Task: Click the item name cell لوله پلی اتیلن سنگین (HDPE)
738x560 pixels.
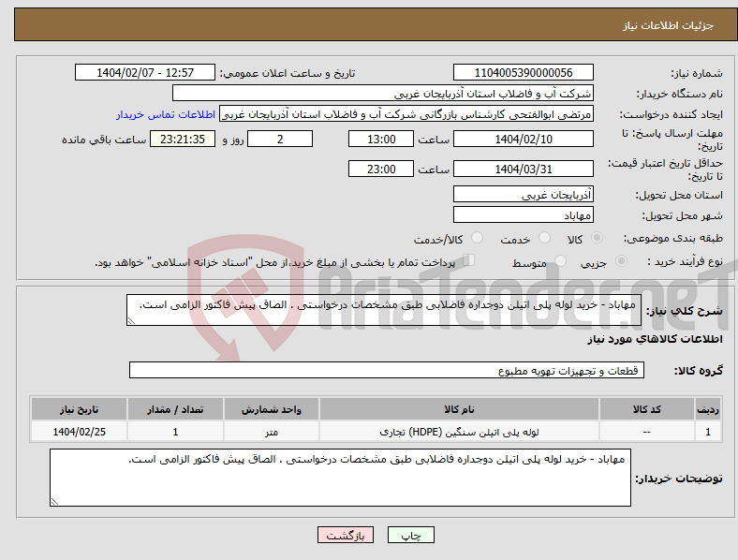Action: (x=459, y=432)
